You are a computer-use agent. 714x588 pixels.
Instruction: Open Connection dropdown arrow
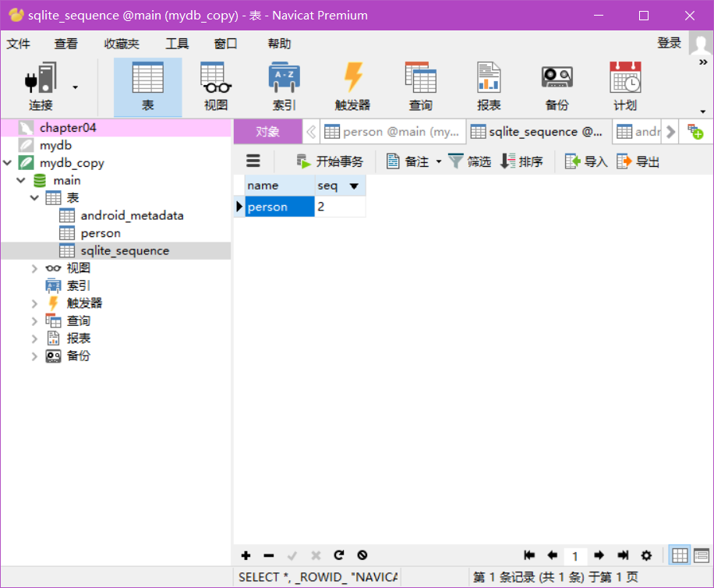click(75, 87)
